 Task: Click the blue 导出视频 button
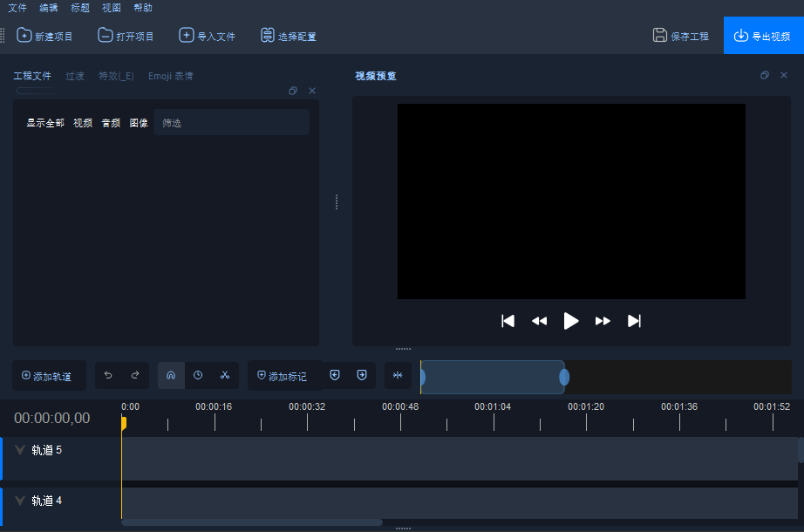[x=764, y=36]
